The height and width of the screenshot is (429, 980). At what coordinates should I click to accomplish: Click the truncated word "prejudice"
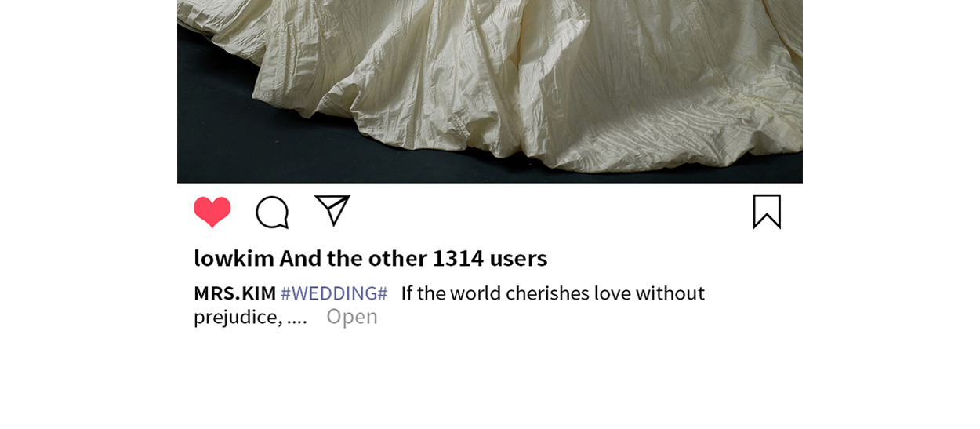[x=238, y=317]
